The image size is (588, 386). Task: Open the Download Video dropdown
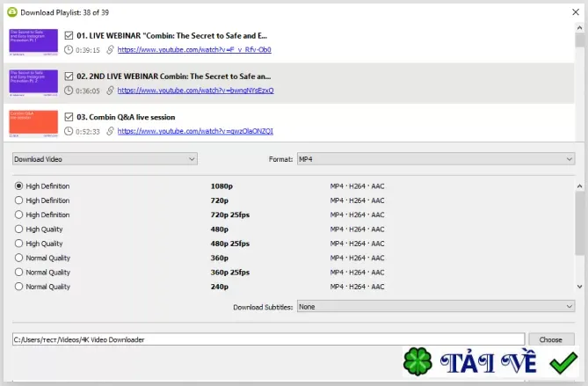click(x=105, y=159)
